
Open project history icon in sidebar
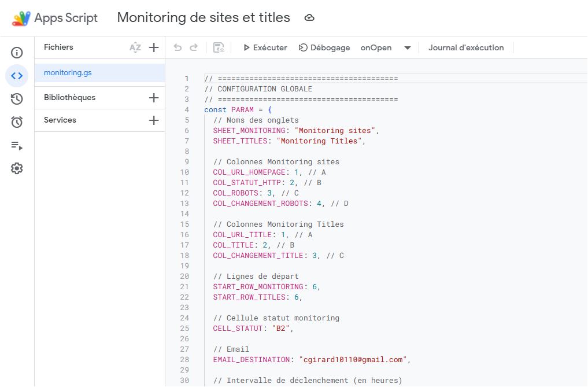pyautogui.click(x=17, y=99)
